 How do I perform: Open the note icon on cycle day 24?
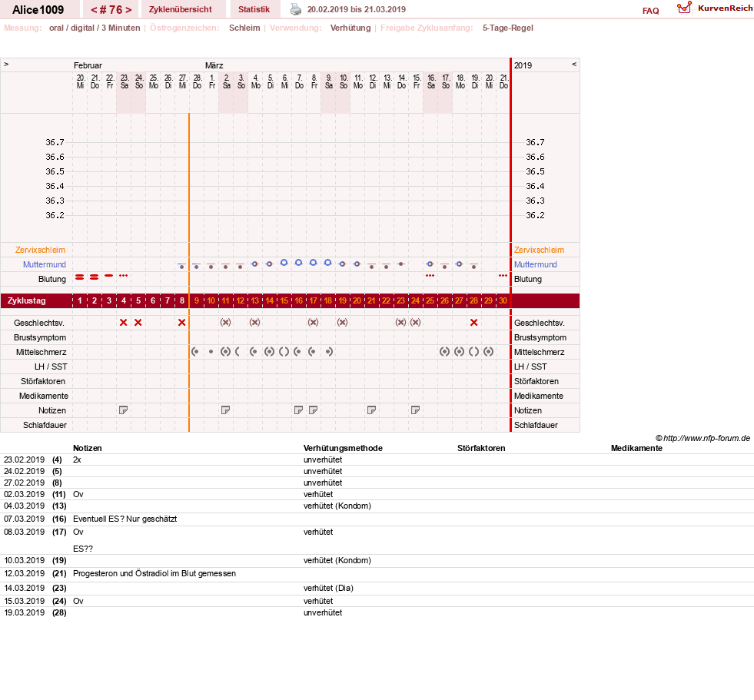(416, 410)
